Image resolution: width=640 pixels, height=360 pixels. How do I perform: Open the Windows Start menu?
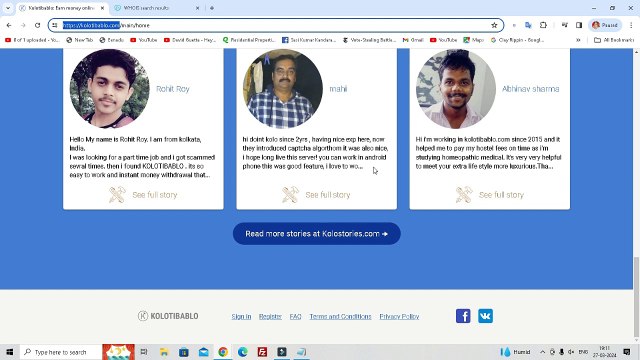pyautogui.click(x=9, y=352)
